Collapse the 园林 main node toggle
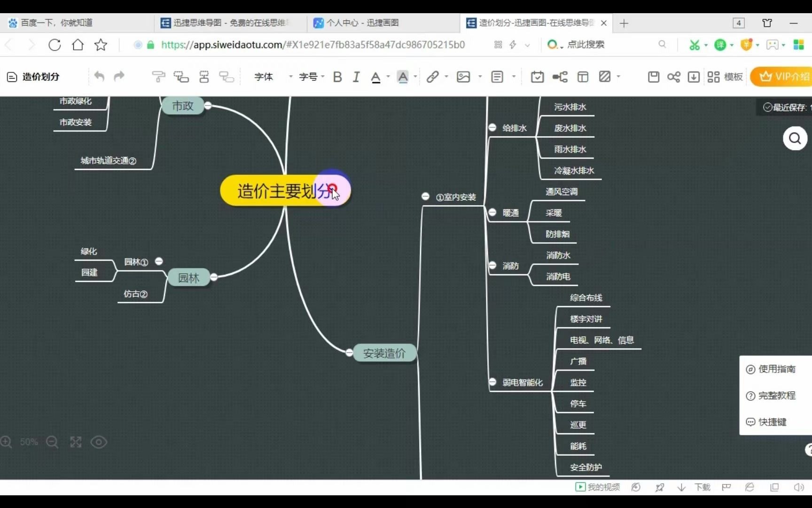 (214, 277)
